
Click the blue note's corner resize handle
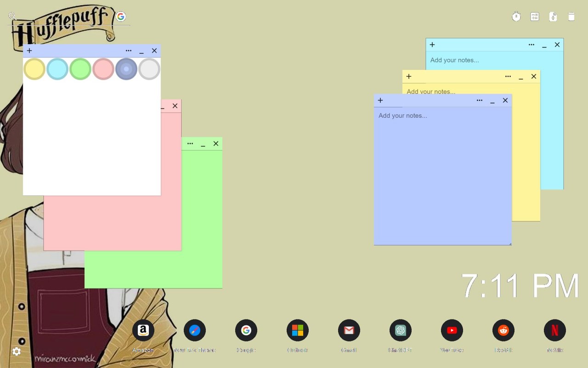[x=509, y=243]
